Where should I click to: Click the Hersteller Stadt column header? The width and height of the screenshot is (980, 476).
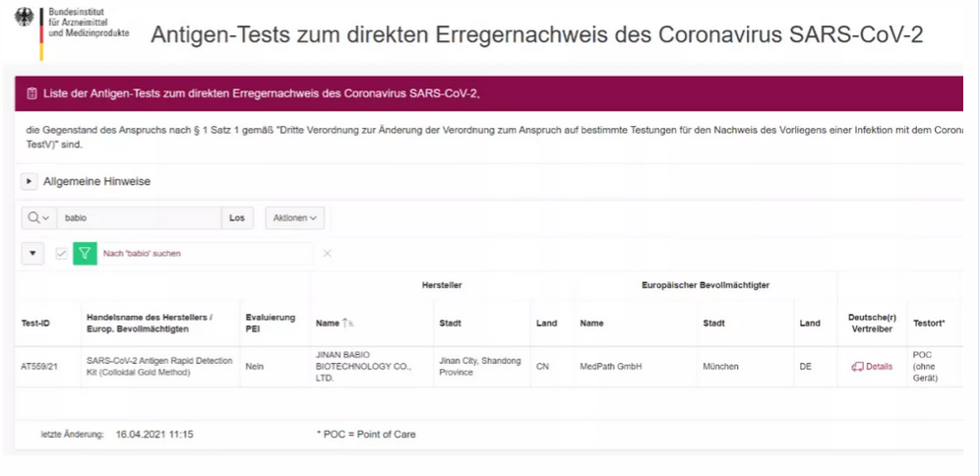449,323
